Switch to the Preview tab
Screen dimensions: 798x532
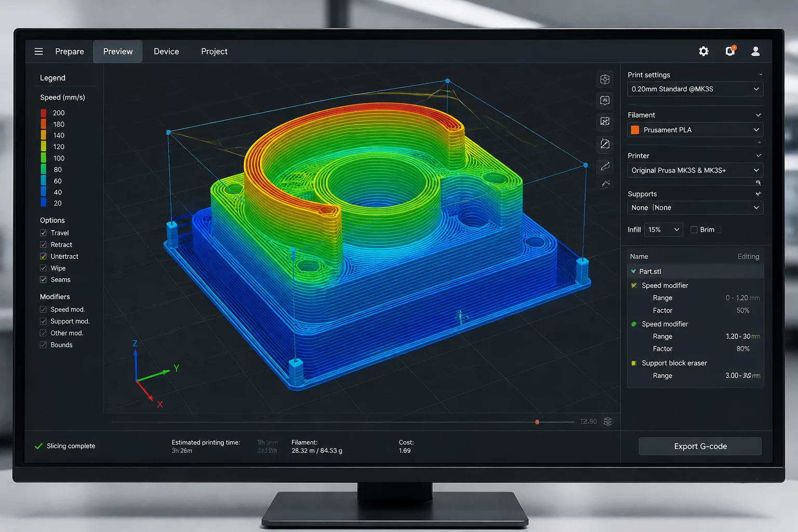[118, 51]
